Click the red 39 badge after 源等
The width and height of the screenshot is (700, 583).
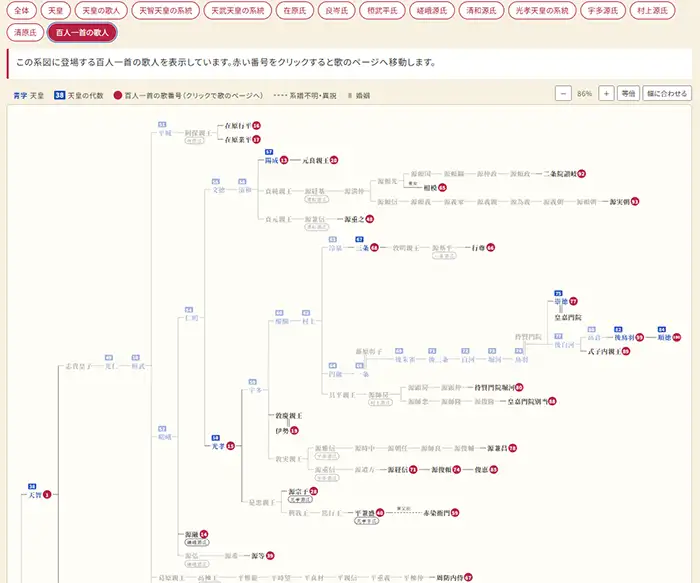(x=270, y=556)
